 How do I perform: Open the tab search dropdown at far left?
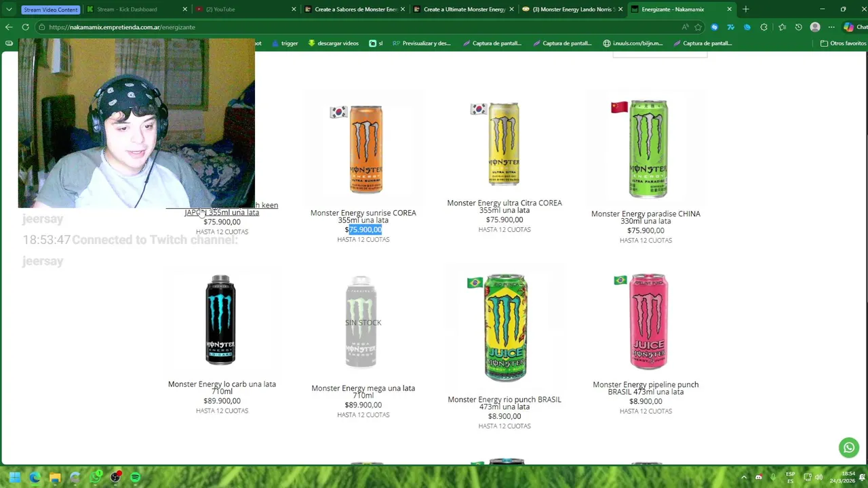(x=9, y=9)
